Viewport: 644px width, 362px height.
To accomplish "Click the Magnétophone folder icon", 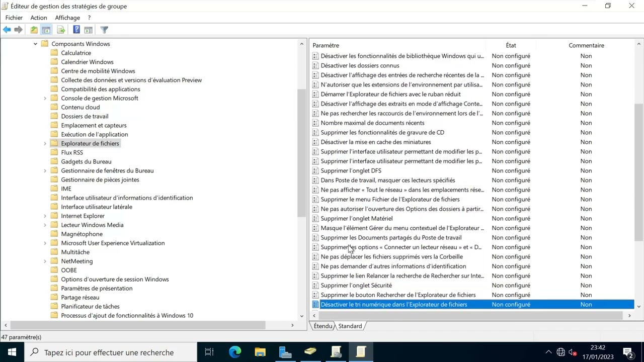I will click(54, 234).
